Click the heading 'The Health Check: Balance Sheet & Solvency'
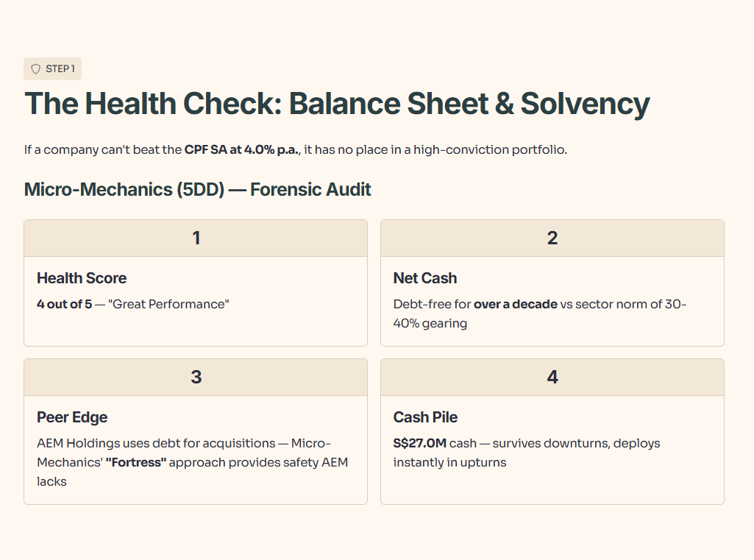Viewport: 754px width, 560px height. pos(337,104)
